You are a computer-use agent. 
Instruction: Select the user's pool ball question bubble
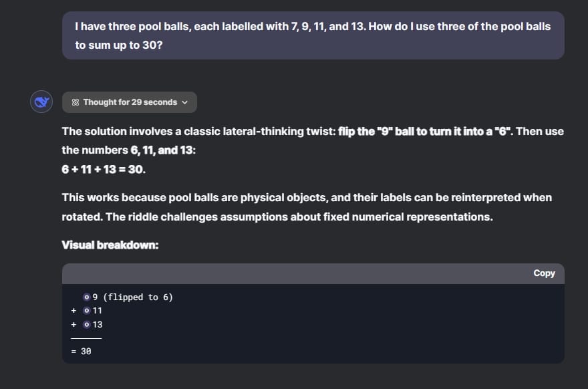pos(313,36)
